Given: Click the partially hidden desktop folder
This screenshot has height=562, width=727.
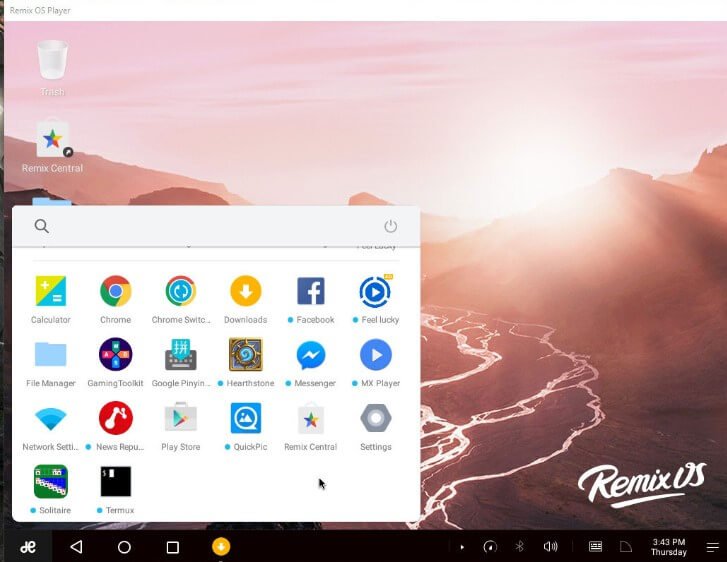Looking at the screenshot, I should click(51, 201).
